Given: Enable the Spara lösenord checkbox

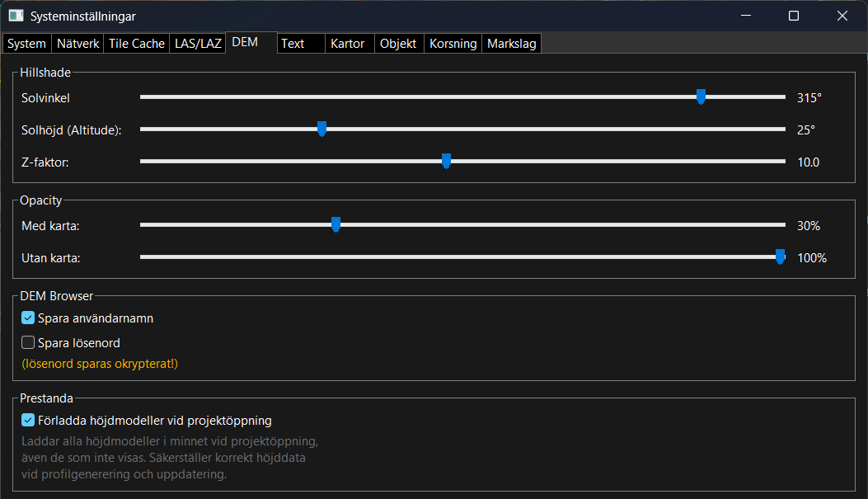Looking at the screenshot, I should pyautogui.click(x=28, y=342).
